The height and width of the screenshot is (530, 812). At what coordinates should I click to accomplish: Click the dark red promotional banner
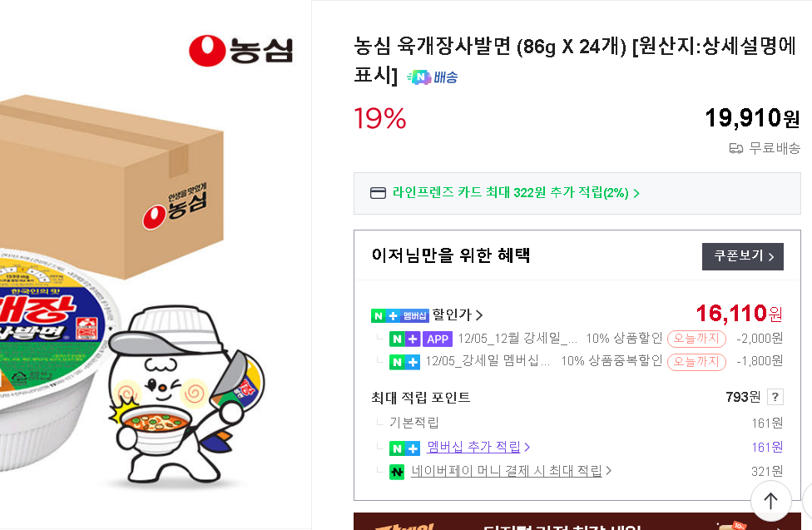pyautogui.click(x=574, y=522)
